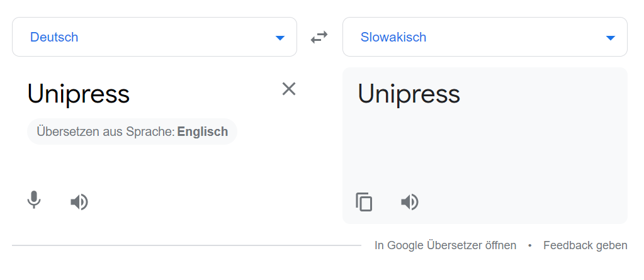644x280 pixels.
Task: Click the Feedback geben link
Action: click(585, 245)
